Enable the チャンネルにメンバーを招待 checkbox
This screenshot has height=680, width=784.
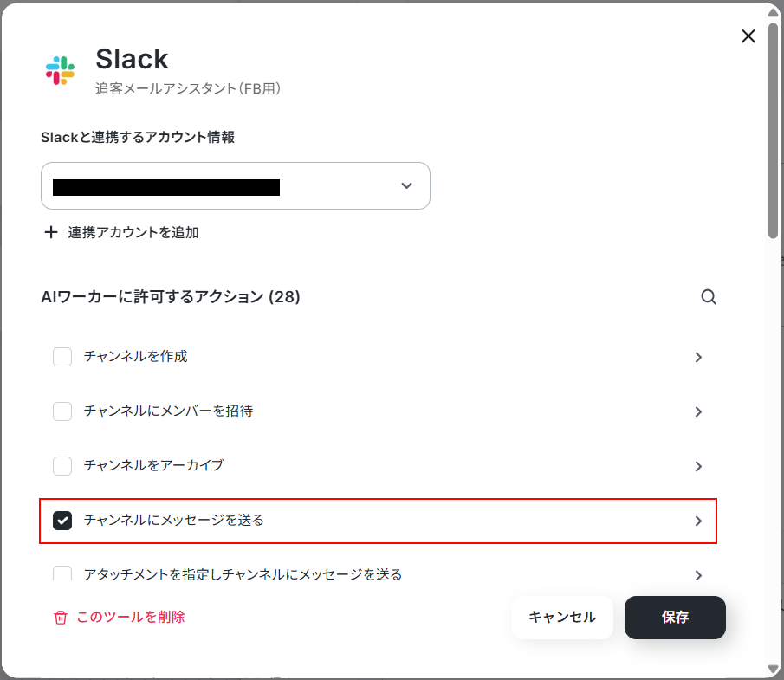[x=62, y=411]
